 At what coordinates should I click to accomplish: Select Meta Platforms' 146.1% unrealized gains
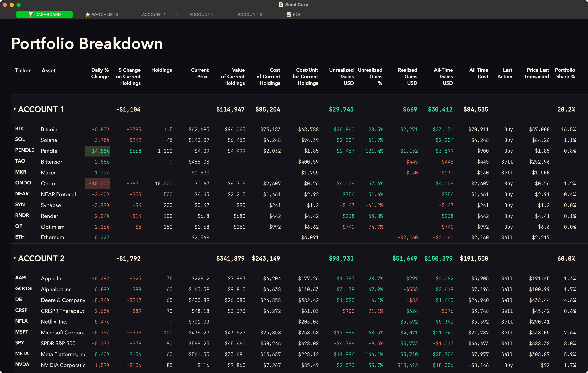[374, 354]
